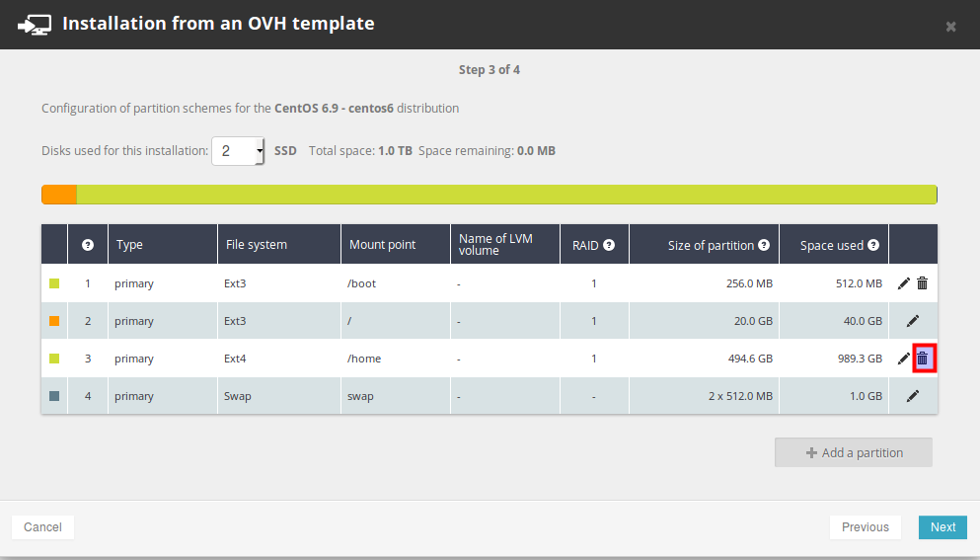Viewport: 980px width, 560px height.
Task: Click the orange color swatch for partition 2
Action: pos(54,321)
